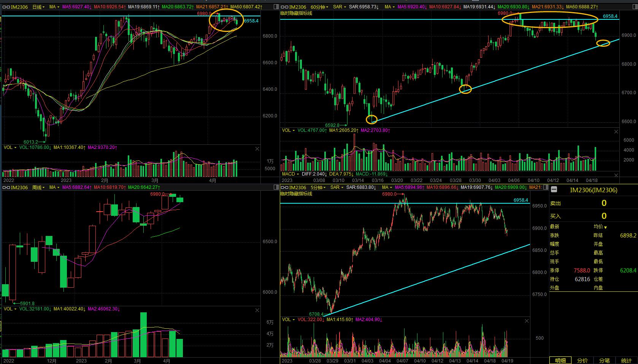Open the MACD indicator dropdown
Screen dimensions: 638x364
(290, 174)
